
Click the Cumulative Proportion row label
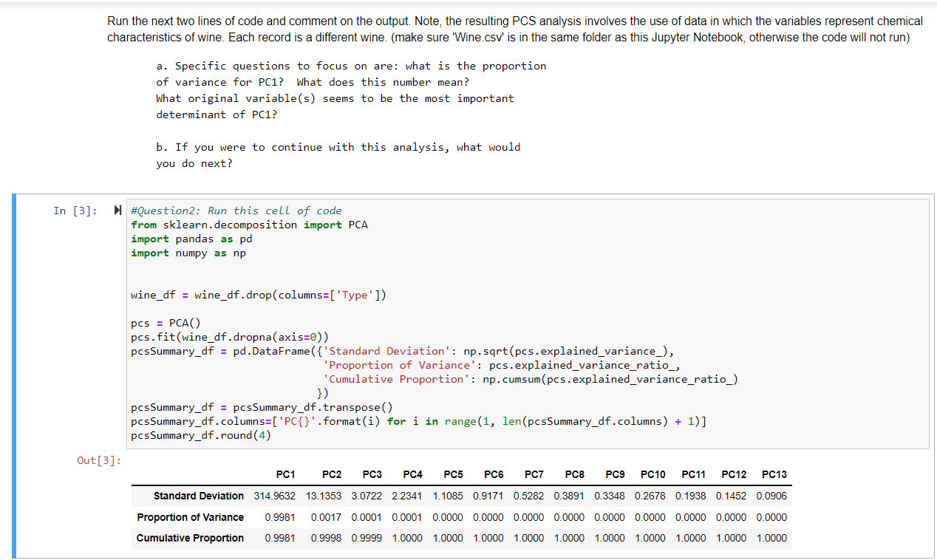click(x=192, y=538)
